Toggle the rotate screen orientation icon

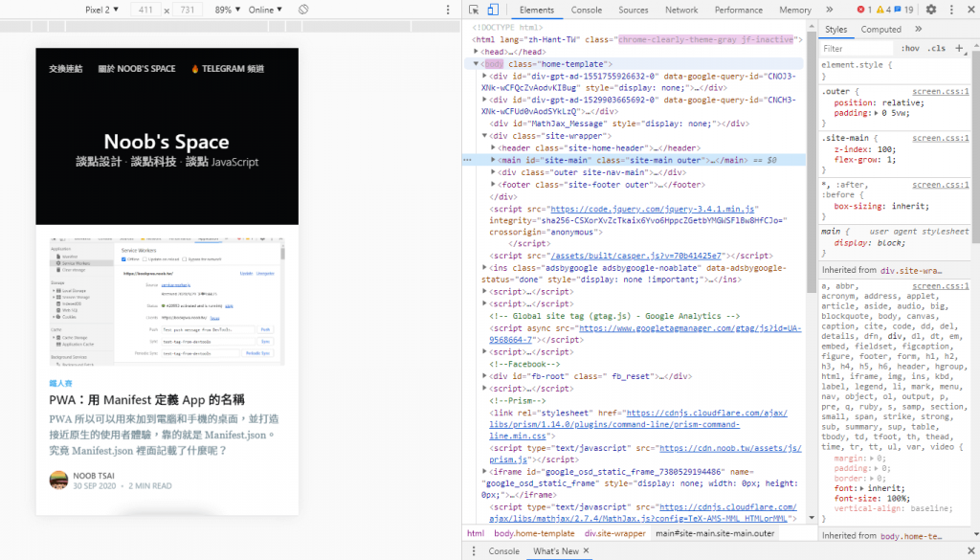point(303,10)
